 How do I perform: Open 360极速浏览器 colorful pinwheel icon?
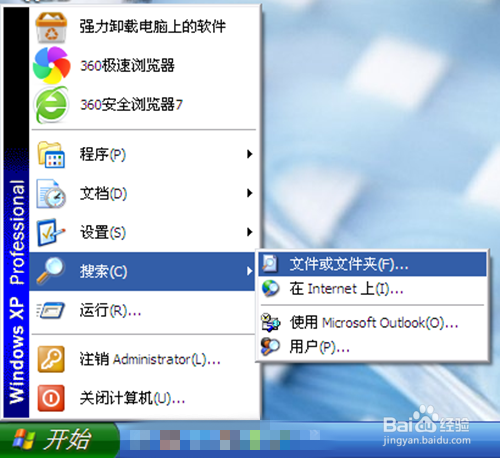52,65
